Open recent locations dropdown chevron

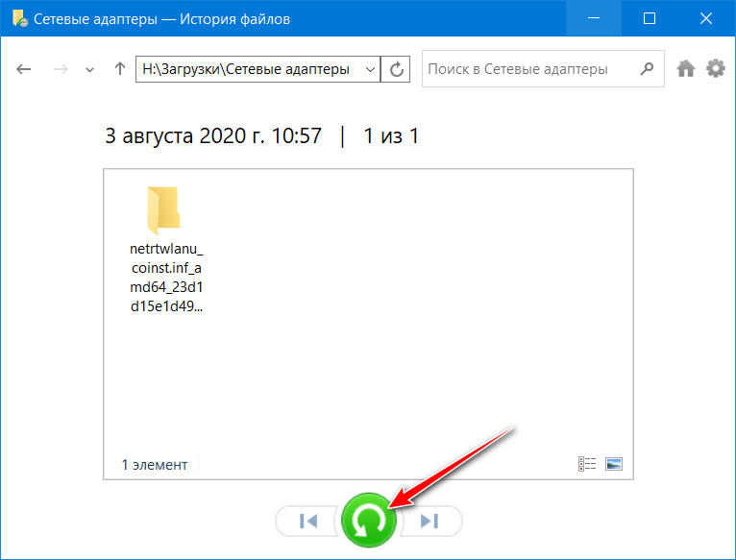tap(89, 70)
